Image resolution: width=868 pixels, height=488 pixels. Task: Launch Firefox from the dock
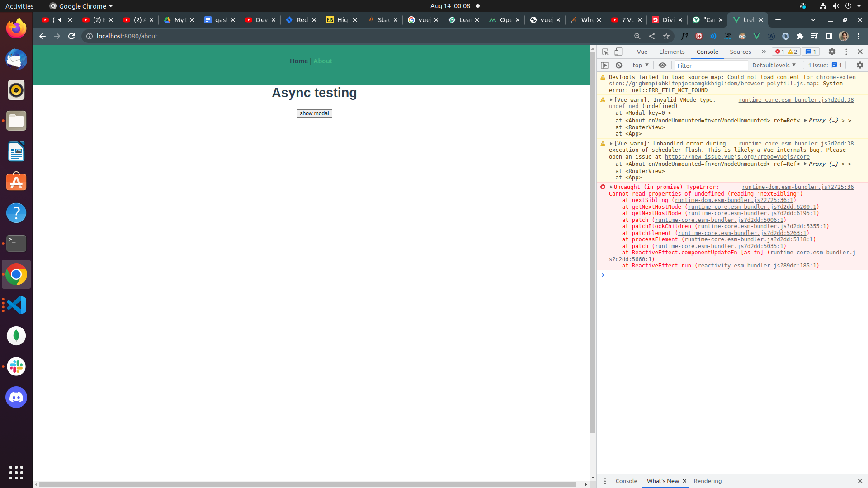point(16,28)
